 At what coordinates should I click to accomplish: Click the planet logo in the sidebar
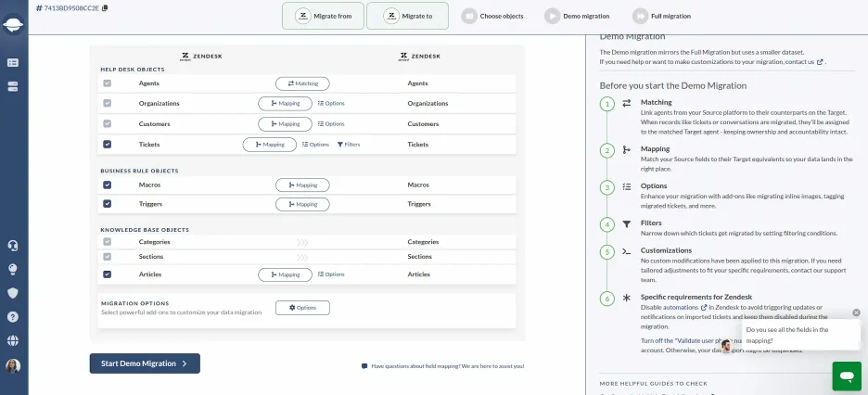click(13, 24)
